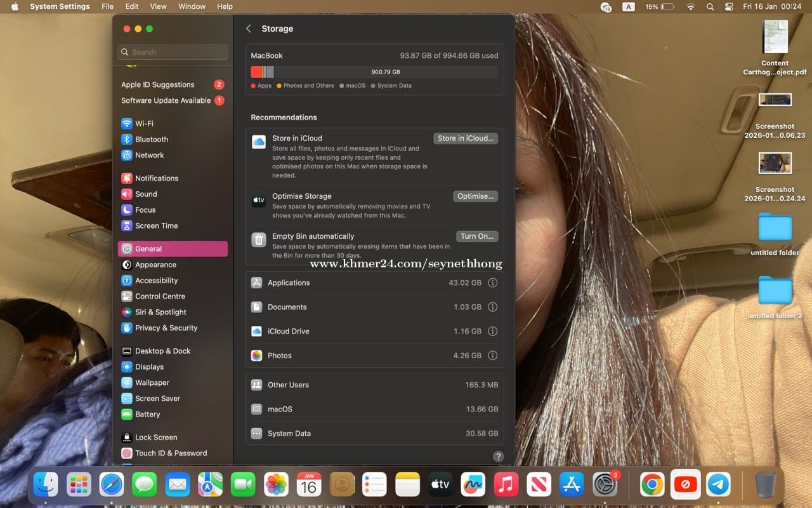This screenshot has height=508, width=812.
Task: Launch Google Chrome from the Dock
Action: click(x=652, y=485)
